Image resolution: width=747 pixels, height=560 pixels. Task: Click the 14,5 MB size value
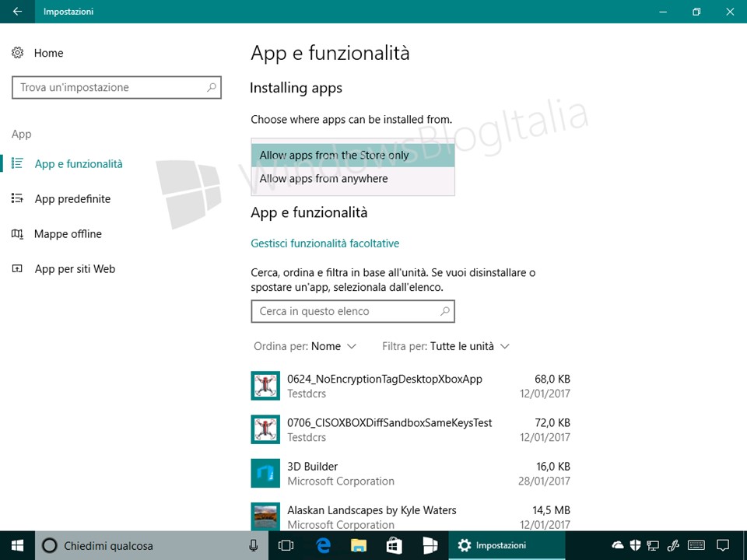(x=551, y=510)
